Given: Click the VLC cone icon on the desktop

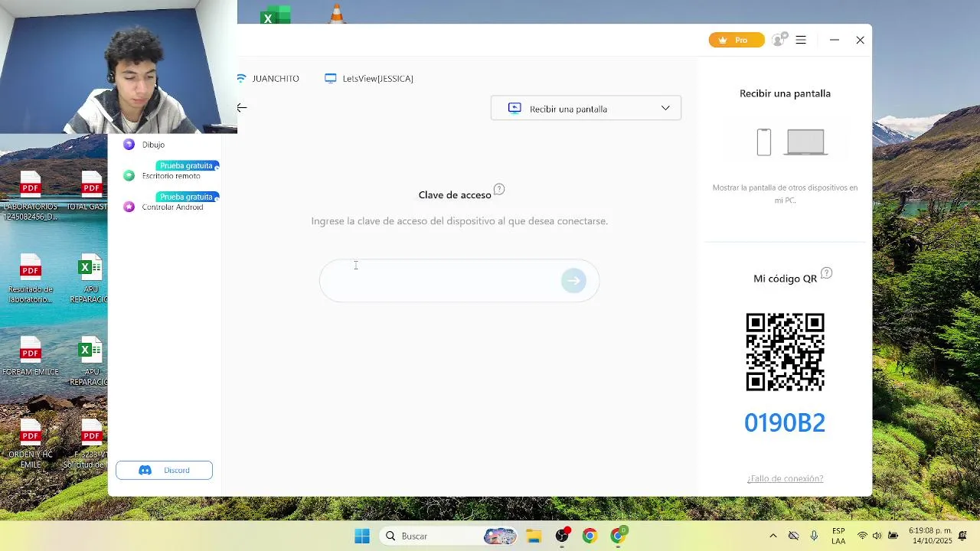Looking at the screenshot, I should (x=336, y=13).
